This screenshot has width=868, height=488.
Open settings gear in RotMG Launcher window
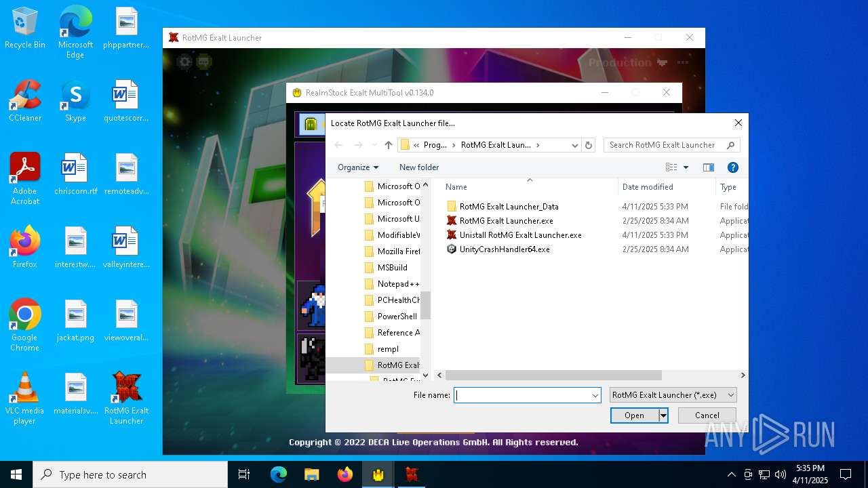tap(184, 62)
